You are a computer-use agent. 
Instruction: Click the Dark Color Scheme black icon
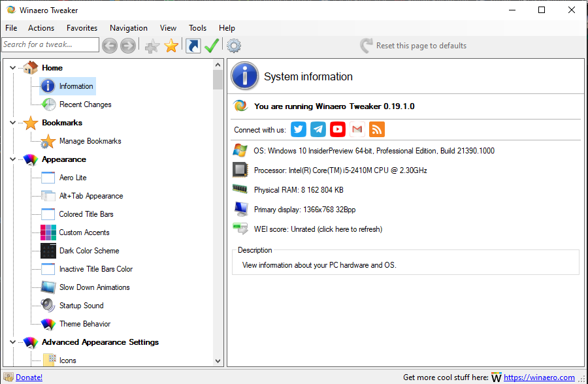48,251
